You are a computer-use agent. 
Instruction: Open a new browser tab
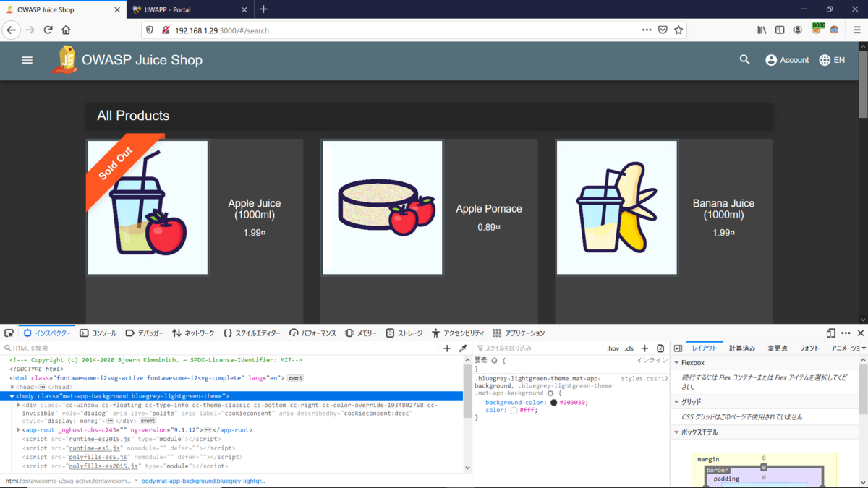[x=263, y=9]
